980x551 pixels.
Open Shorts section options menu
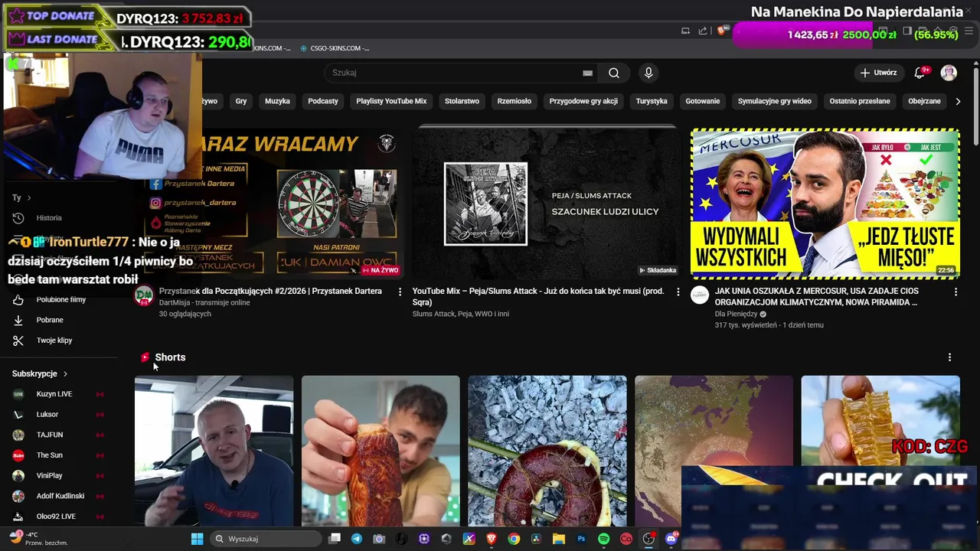coord(949,357)
